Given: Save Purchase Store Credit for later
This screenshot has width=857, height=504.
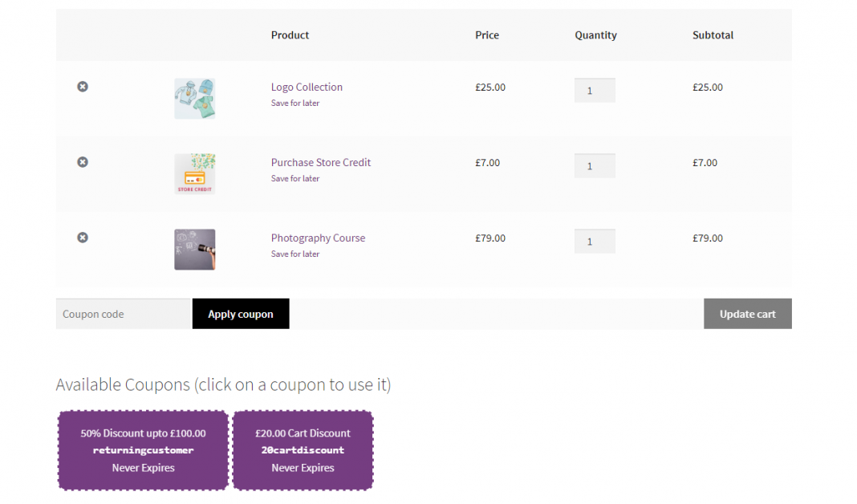Looking at the screenshot, I should [x=294, y=178].
